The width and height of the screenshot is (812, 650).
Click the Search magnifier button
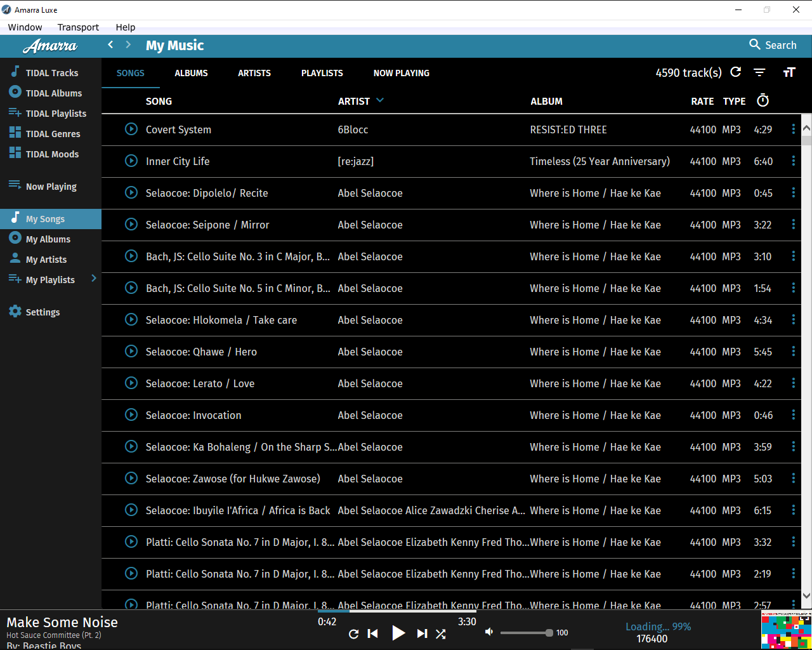pyautogui.click(x=773, y=45)
